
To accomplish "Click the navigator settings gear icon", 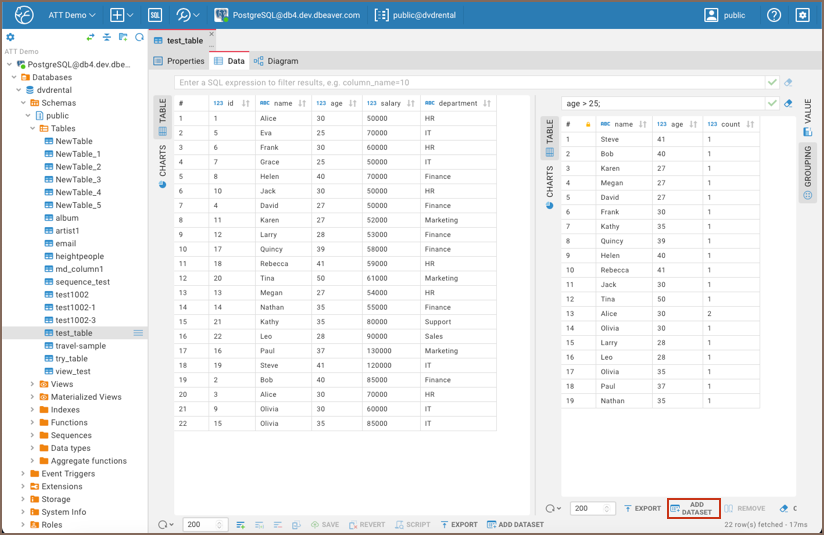I will [x=11, y=37].
